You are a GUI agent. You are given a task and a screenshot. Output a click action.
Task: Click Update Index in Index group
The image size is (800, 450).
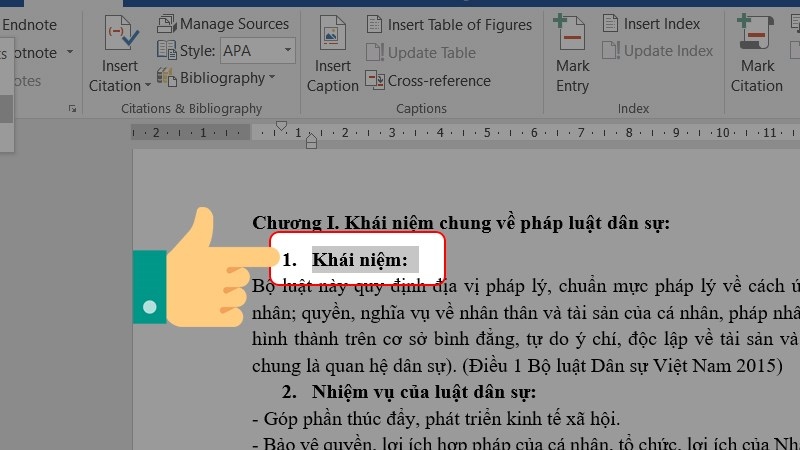point(657,51)
